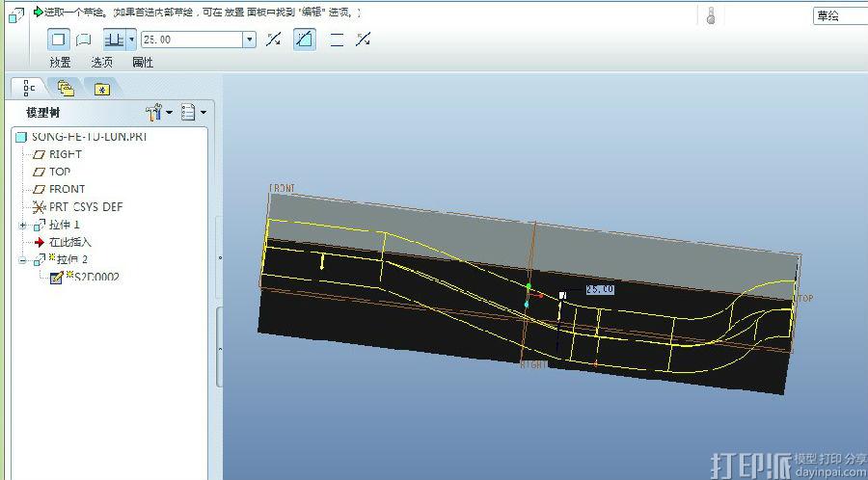The width and height of the screenshot is (868, 480).
Task: Open the 选项 options panel
Action: point(102,63)
